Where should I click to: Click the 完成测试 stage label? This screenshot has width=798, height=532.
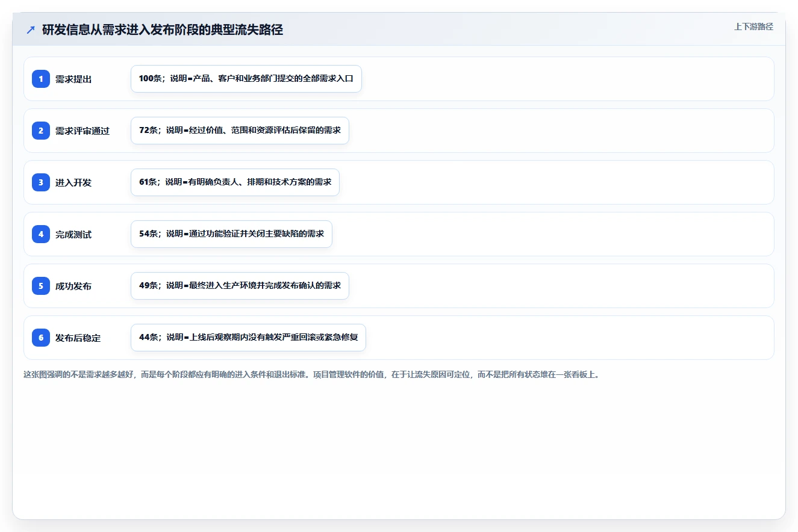coord(73,234)
